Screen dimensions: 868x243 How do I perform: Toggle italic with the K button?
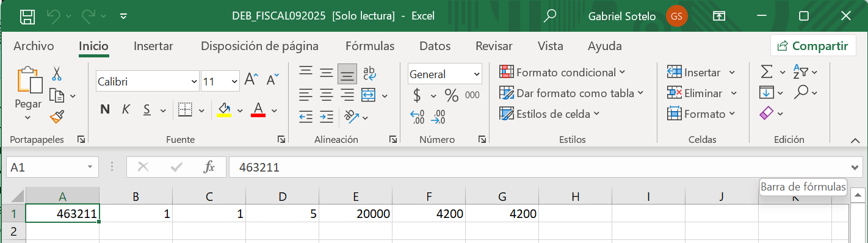pos(126,110)
